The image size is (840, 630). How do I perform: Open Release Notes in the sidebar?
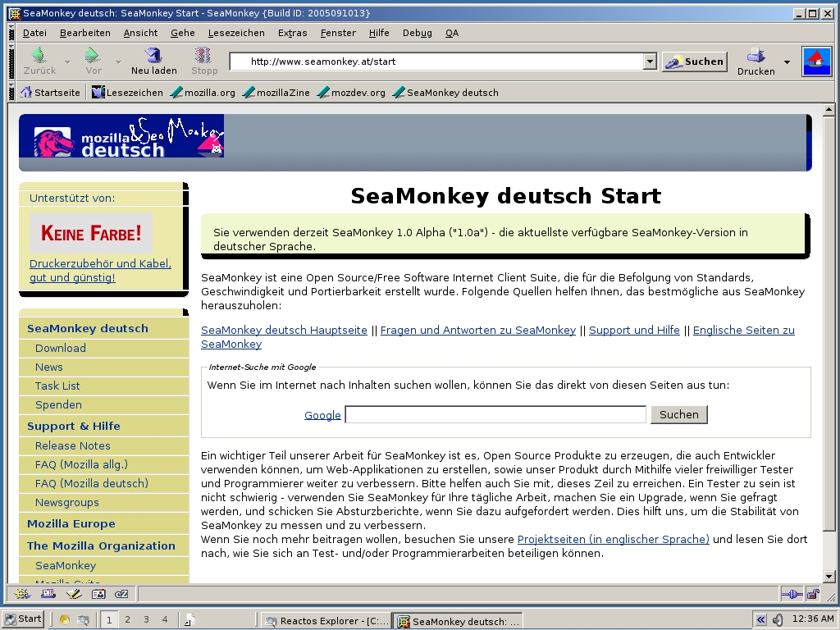(73, 445)
